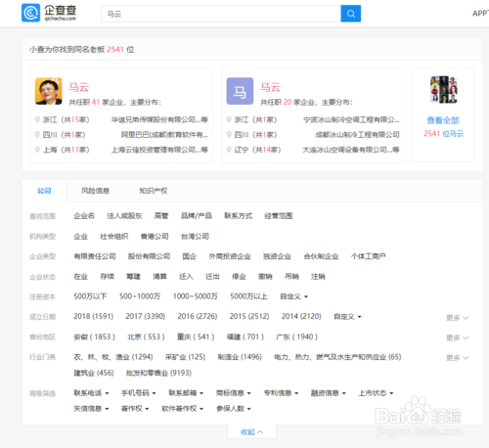Select 高管 search scope filter
Screen dimensions: 489x448
(x=161, y=216)
